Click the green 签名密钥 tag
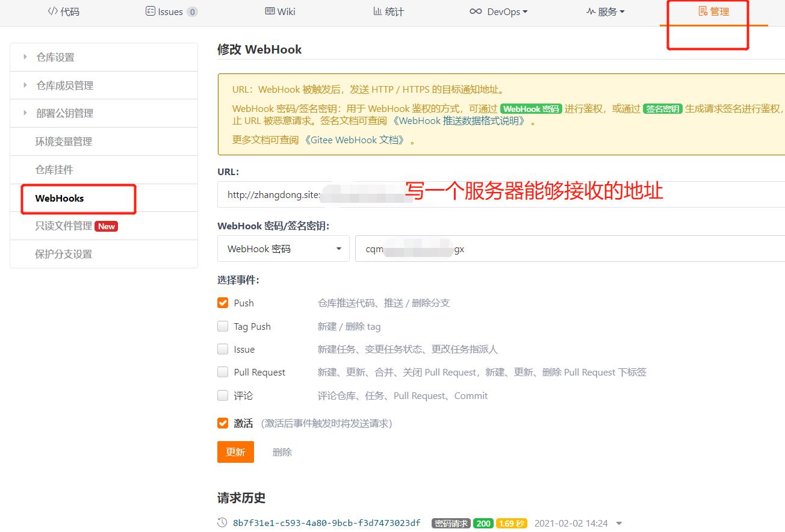The image size is (785, 532). pyautogui.click(x=662, y=109)
